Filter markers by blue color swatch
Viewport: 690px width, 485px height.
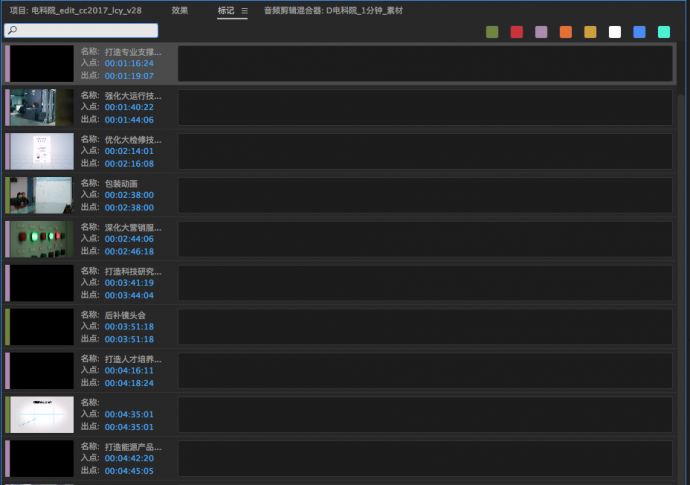pyautogui.click(x=639, y=32)
